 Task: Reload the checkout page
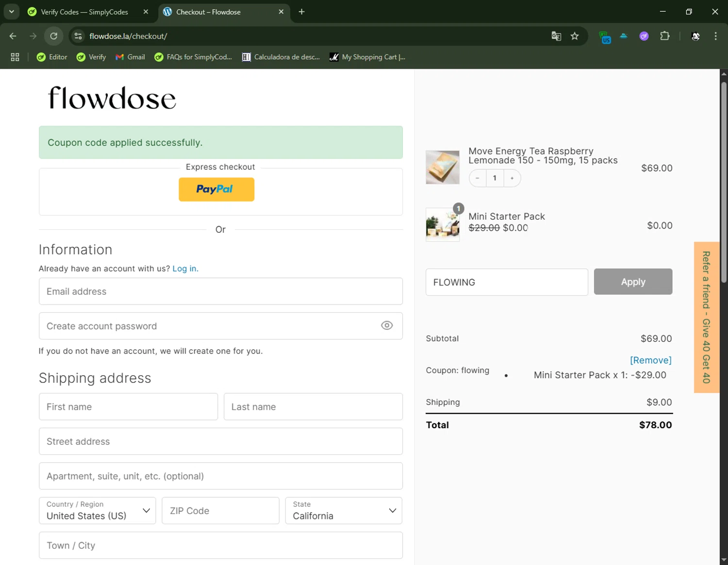pyautogui.click(x=54, y=36)
